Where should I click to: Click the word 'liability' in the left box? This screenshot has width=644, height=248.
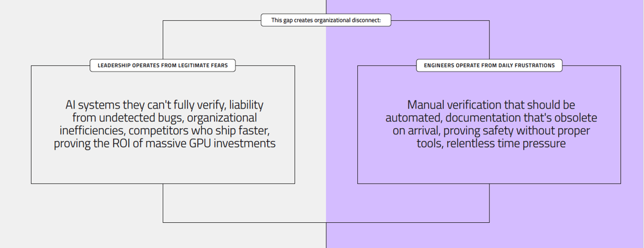coord(244,105)
